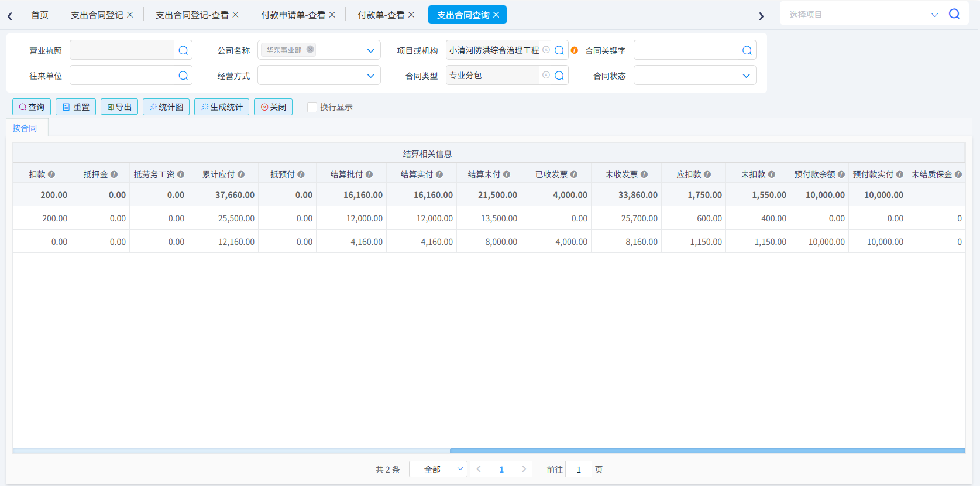
Task: Open the 全部 page size dropdown
Action: point(438,469)
